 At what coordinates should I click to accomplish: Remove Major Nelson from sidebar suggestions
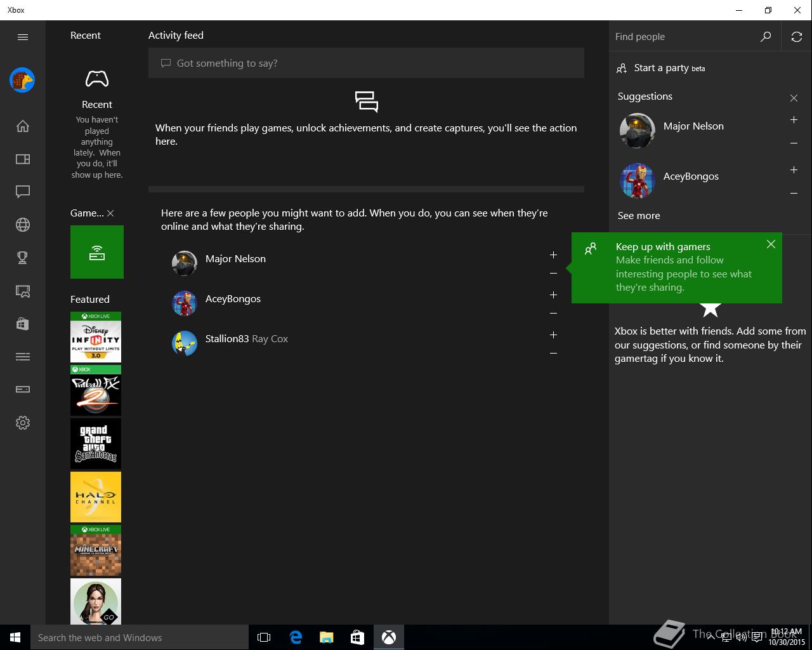click(x=794, y=143)
